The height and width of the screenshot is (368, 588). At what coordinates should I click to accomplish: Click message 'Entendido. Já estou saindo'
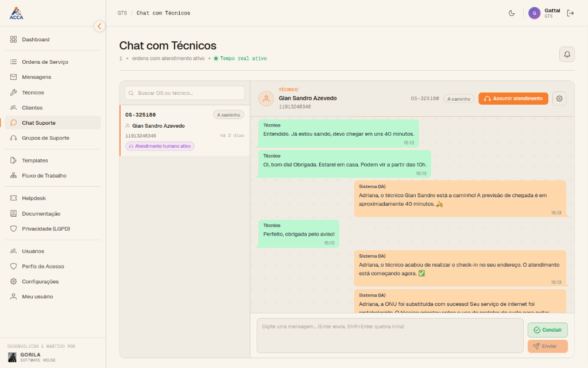coord(338,133)
